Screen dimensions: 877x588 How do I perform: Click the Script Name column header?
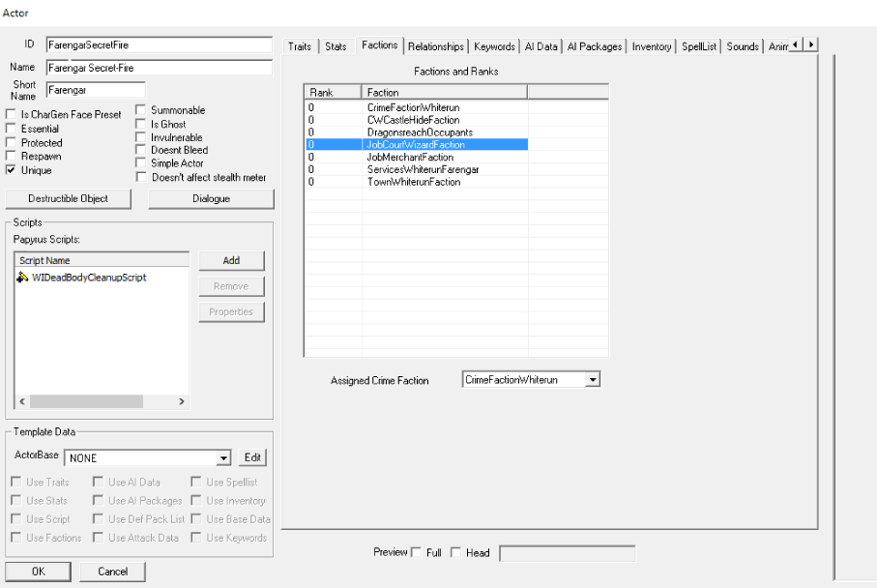coord(102,260)
